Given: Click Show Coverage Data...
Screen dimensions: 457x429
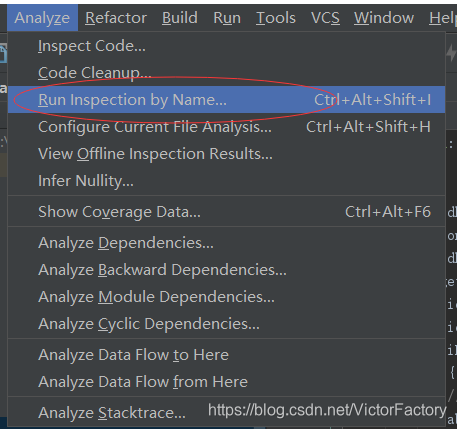Looking at the screenshot, I should (x=226, y=212).
